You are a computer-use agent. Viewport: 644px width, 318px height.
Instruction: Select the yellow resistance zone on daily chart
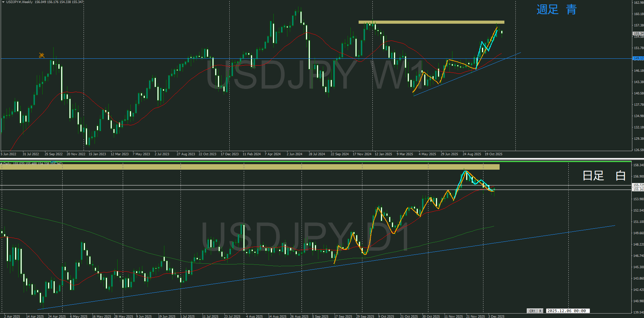click(250, 167)
